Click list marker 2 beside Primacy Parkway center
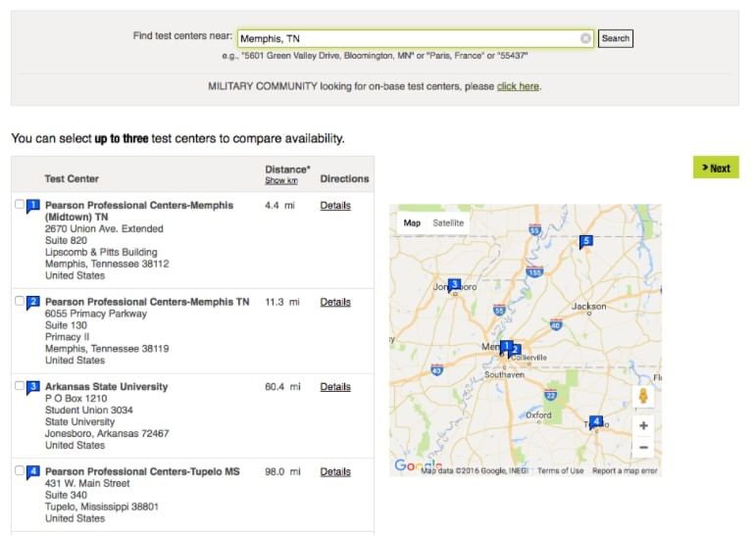The image size is (756, 536). [32, 303]
